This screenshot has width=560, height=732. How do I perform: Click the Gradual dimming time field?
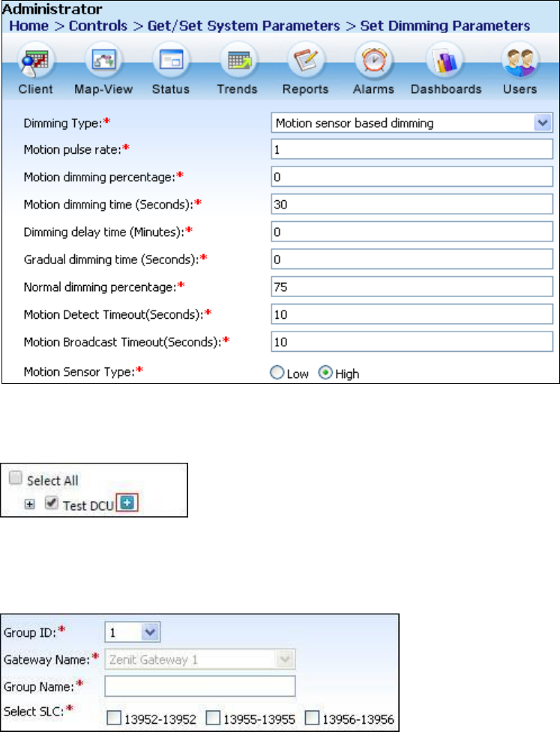[412, 259]
